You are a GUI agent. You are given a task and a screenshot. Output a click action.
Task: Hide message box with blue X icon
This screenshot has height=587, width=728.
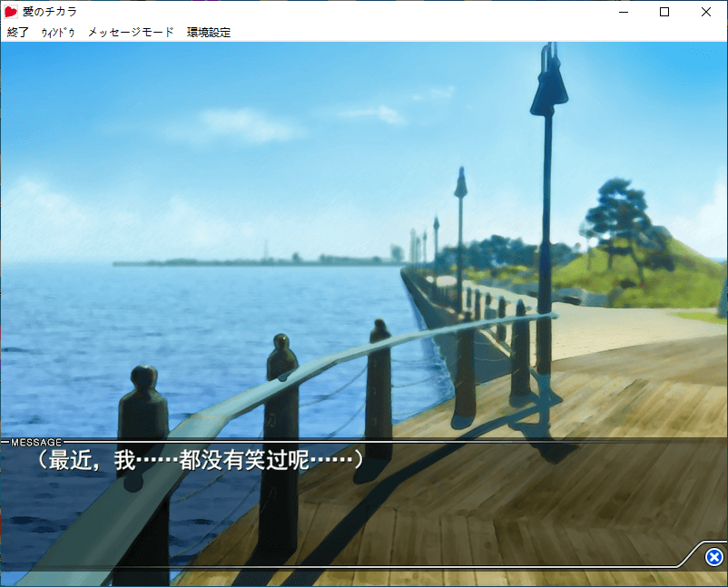point(714,557)
